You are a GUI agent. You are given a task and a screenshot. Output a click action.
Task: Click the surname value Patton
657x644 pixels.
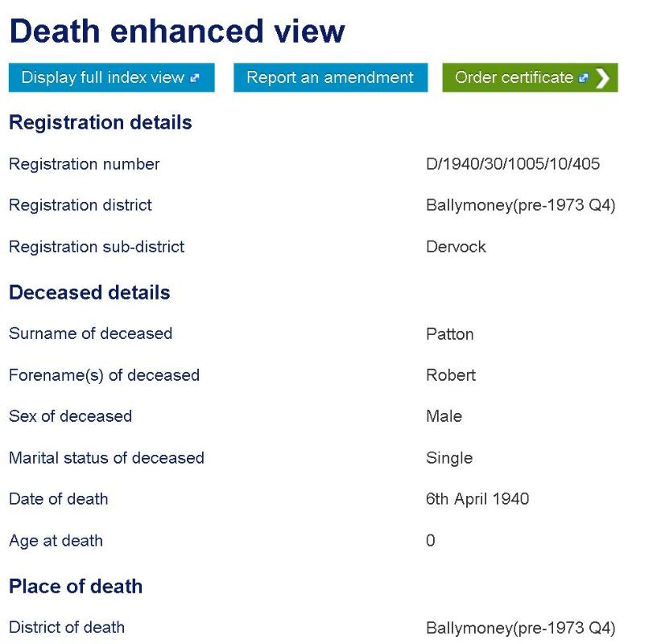449,334
